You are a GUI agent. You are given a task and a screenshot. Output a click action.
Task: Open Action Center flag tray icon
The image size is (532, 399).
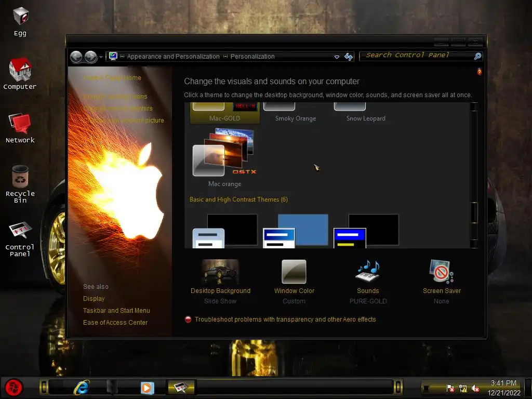point(450,389)
